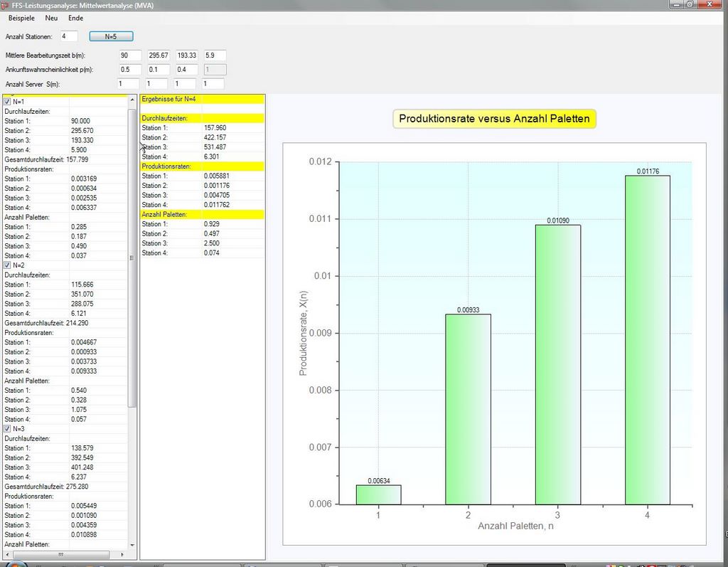
Task: Click the chart bar labeled 0.01176
Action: pyautogui.click(x=647, y=339)
